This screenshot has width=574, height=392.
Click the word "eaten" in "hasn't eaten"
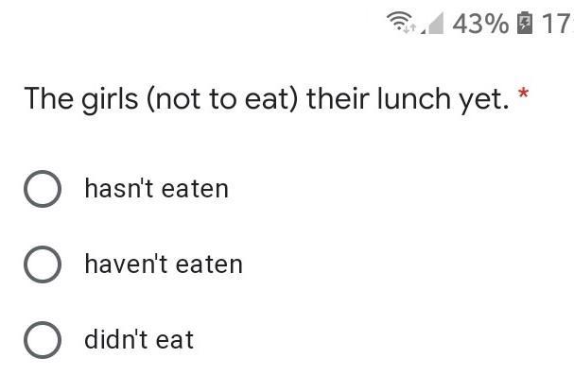point(195,189)
